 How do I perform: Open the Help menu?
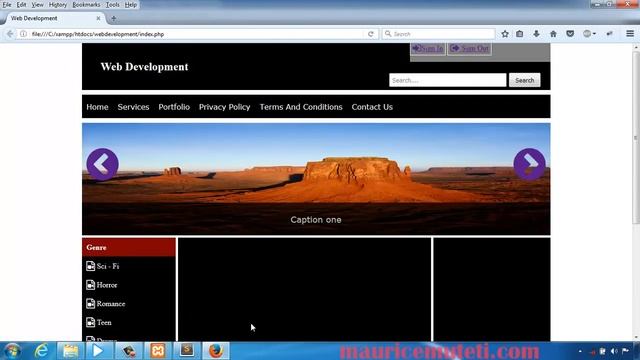[131, 5]
